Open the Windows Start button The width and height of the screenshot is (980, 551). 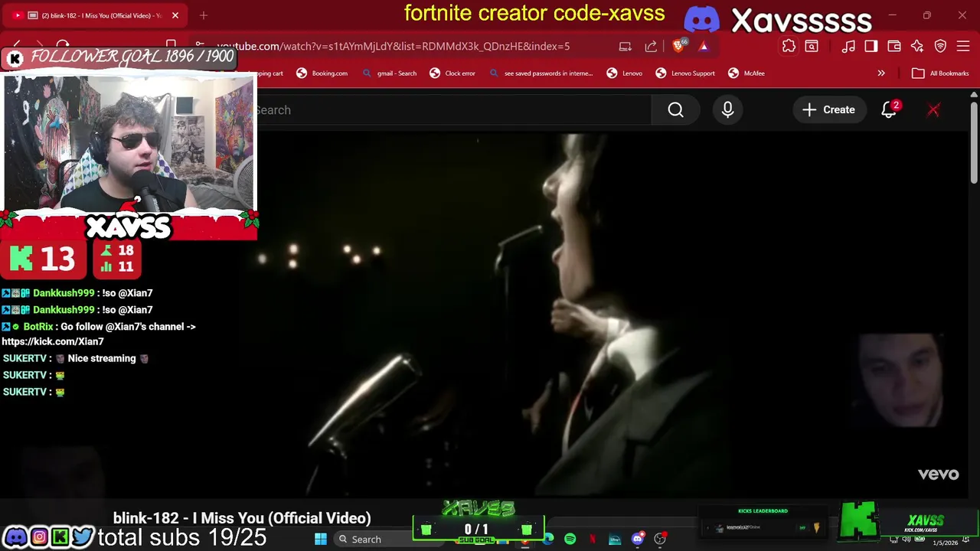[321, 540]
